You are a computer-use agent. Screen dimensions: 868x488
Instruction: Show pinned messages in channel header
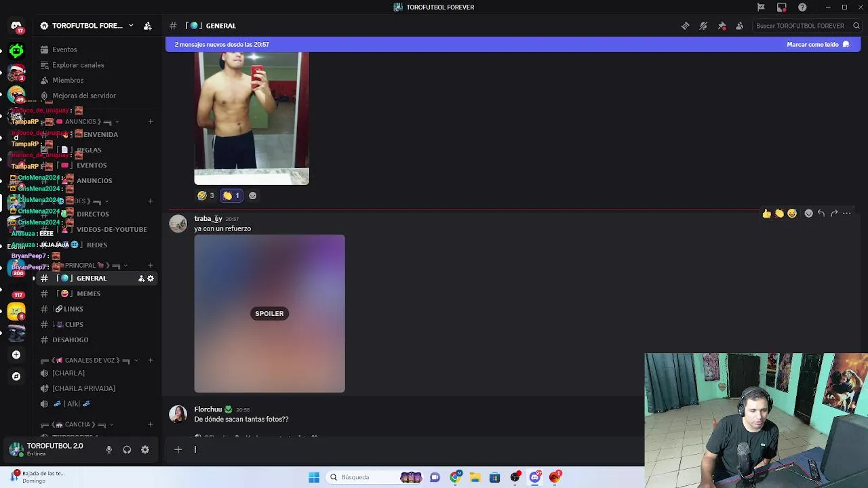pos(722,26)
